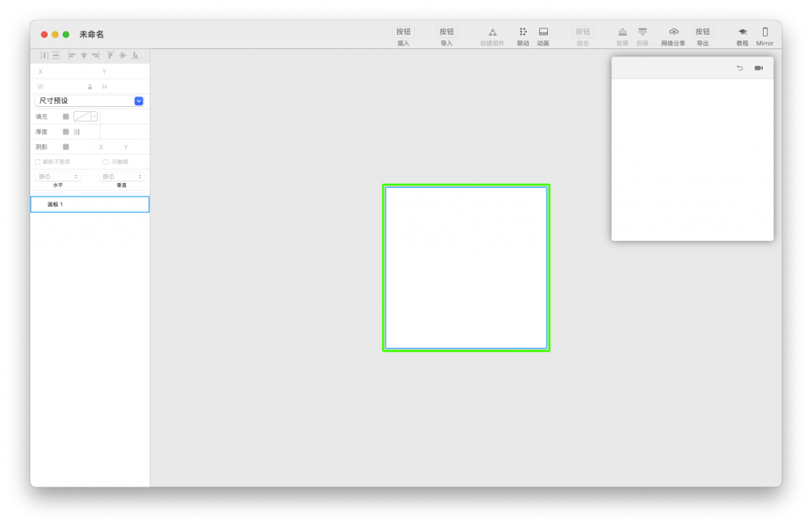Click the 导出 export button
The width and height of the screenshot is (812, 527).
click(703, 32)
